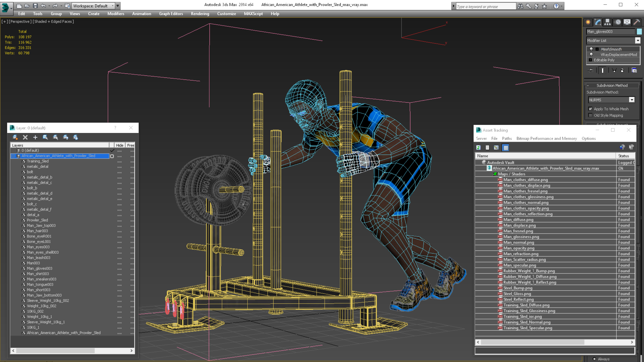Image resolution: width=644 pixels, height=362 pixels.
Task: Click Make Unique icon below modifier stack
Action: coord(614,70)
